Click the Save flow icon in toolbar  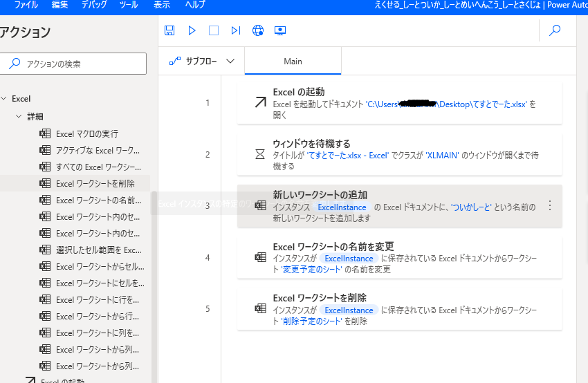170,30
